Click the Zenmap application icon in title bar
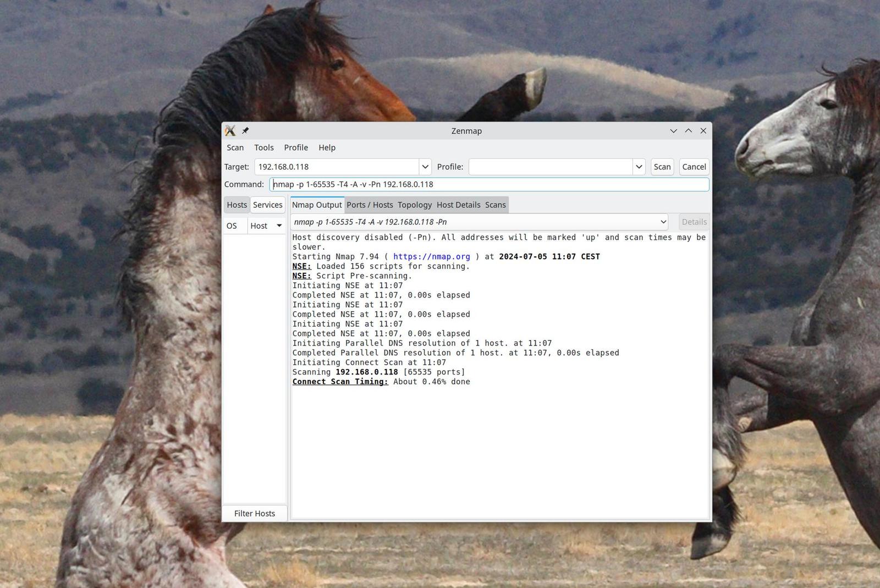This screenshot has height=588, width=880. pyautogui.click(x=230, y=131)
